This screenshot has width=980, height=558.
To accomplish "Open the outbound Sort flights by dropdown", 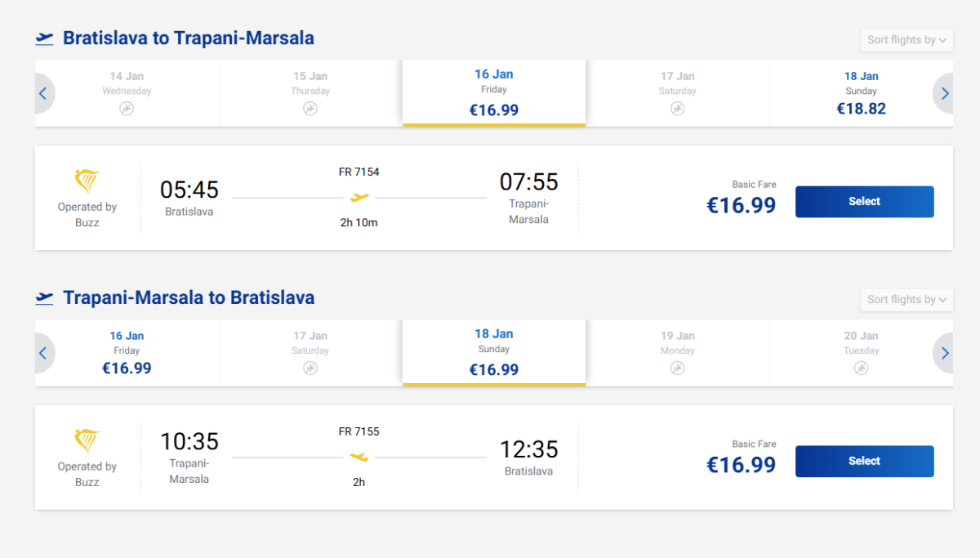I will pos(906,40).
